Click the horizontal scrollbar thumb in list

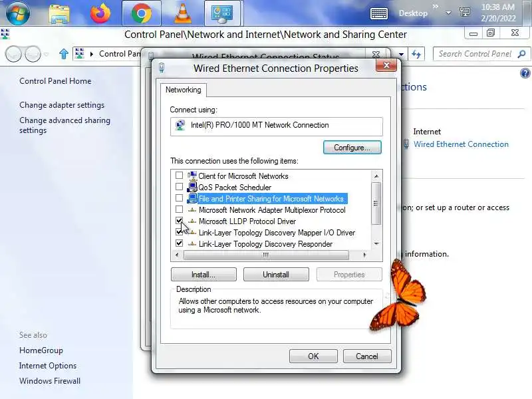(266, 255)
